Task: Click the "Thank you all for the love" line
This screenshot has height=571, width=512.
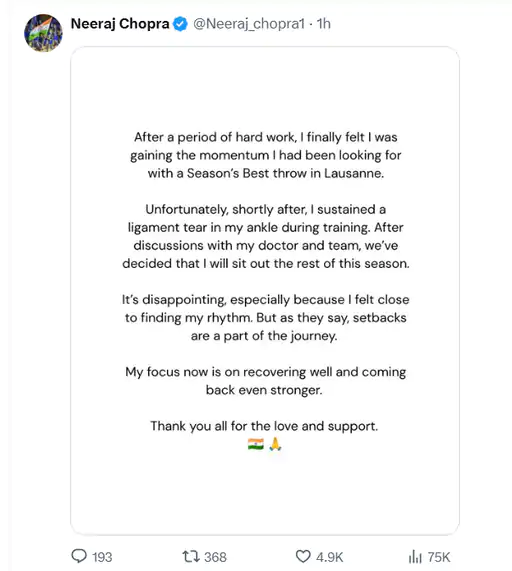Action: click(x=264, y=426)
